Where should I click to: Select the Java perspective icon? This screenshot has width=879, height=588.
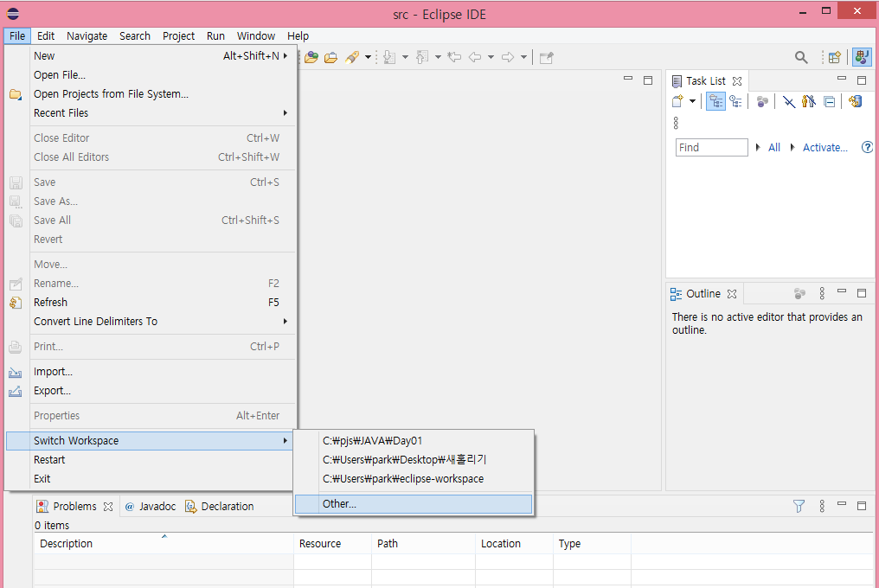(862, 57)
